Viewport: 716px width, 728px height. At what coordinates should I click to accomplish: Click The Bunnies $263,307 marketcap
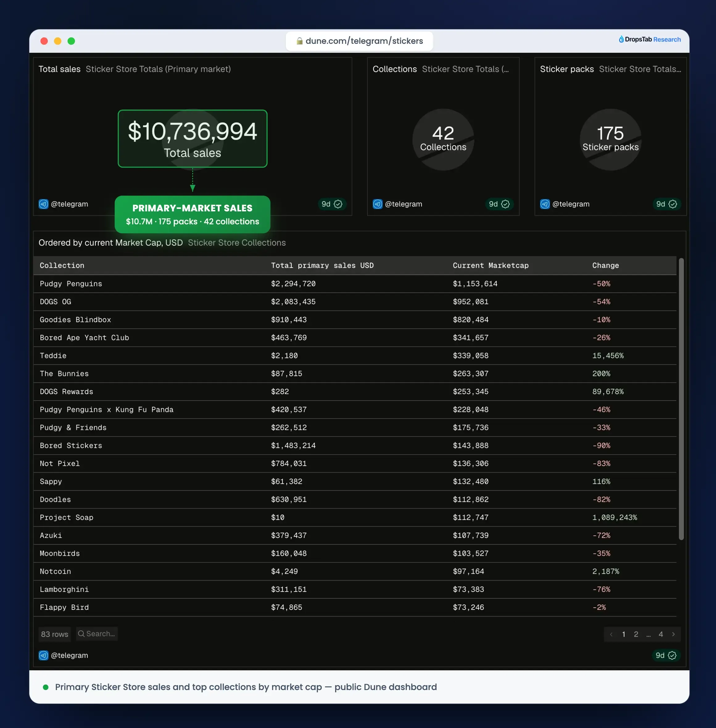click(x=470, y=374)
